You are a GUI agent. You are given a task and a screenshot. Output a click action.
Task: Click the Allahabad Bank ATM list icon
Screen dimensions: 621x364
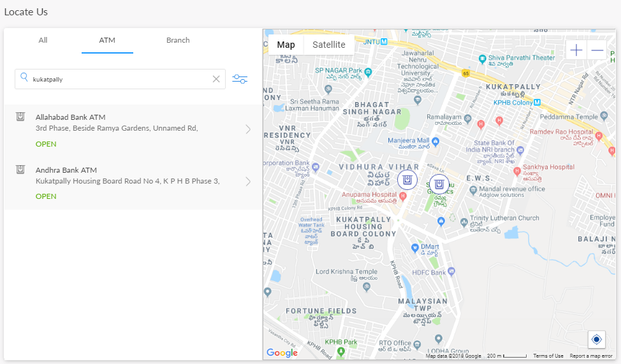pos(20,116)
